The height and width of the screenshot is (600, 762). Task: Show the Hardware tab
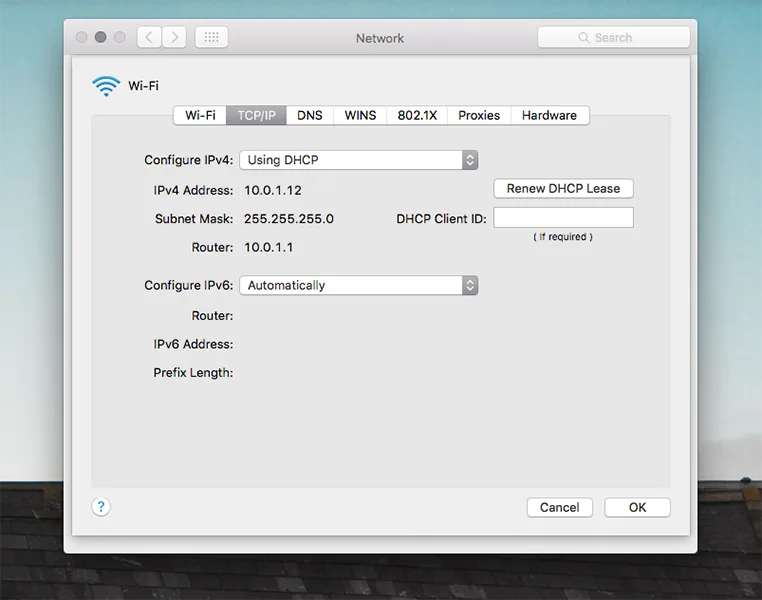click(x=549, y=115)
